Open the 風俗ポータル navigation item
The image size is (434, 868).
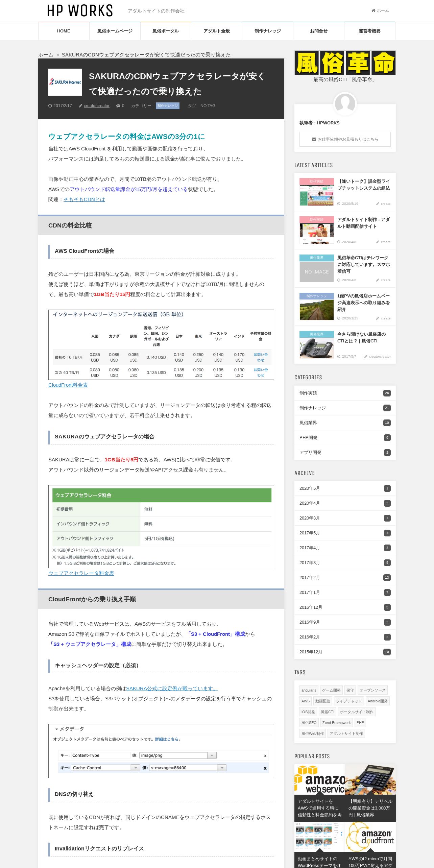166,31
